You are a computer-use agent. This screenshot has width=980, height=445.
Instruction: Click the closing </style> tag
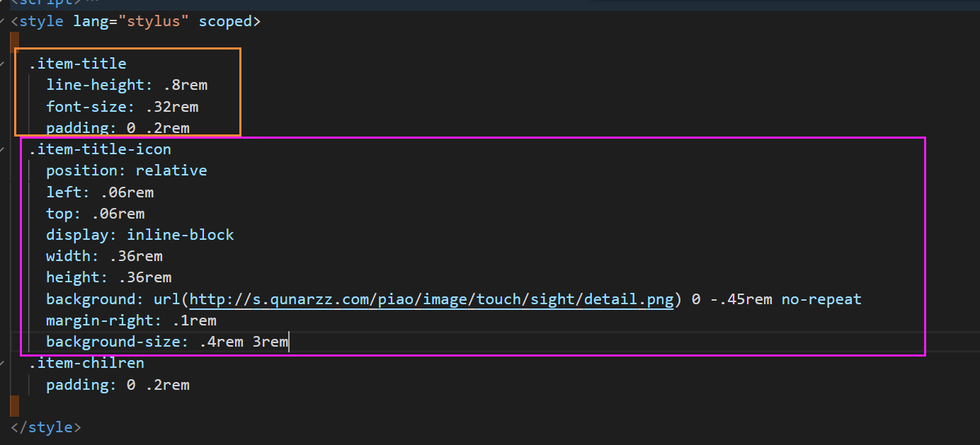coord(46,427)
